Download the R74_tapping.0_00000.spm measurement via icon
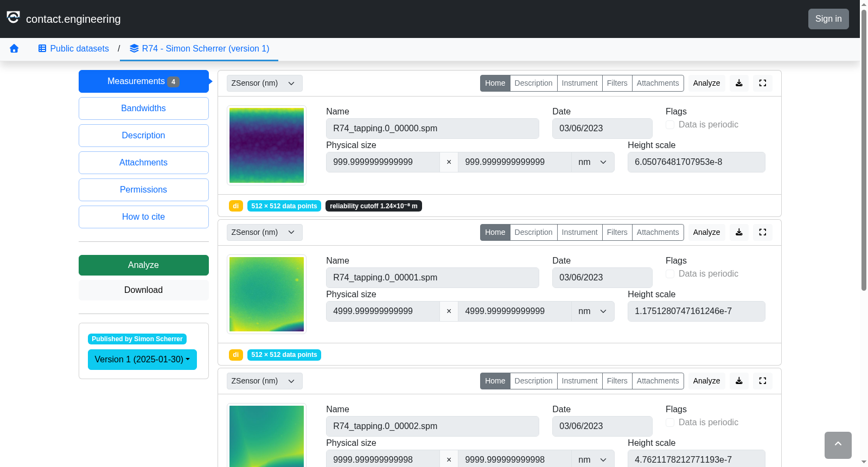The width and height of the screenshot is (868, 467). pyautogui.click(x=739, y=83)
